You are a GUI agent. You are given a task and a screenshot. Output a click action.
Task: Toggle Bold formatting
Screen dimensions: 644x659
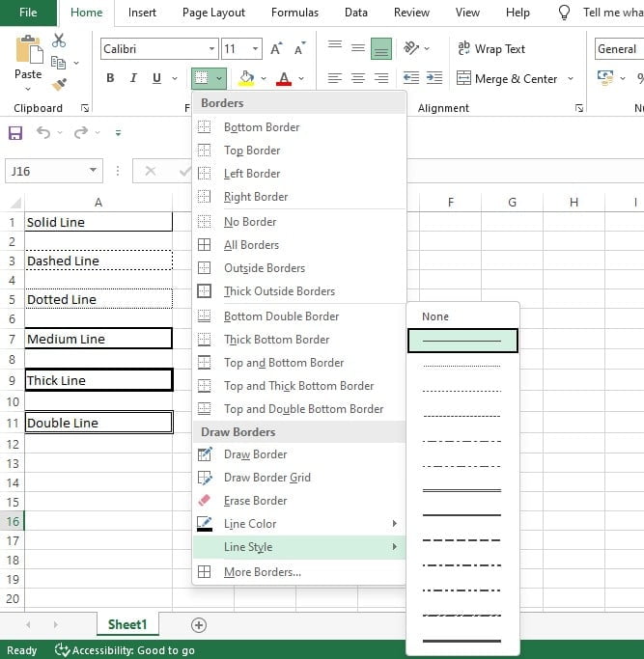pos(110,78)
